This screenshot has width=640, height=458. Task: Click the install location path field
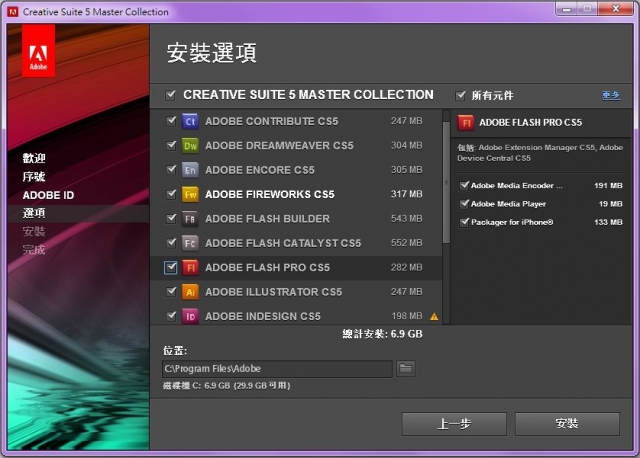click(x=277, y=369)
